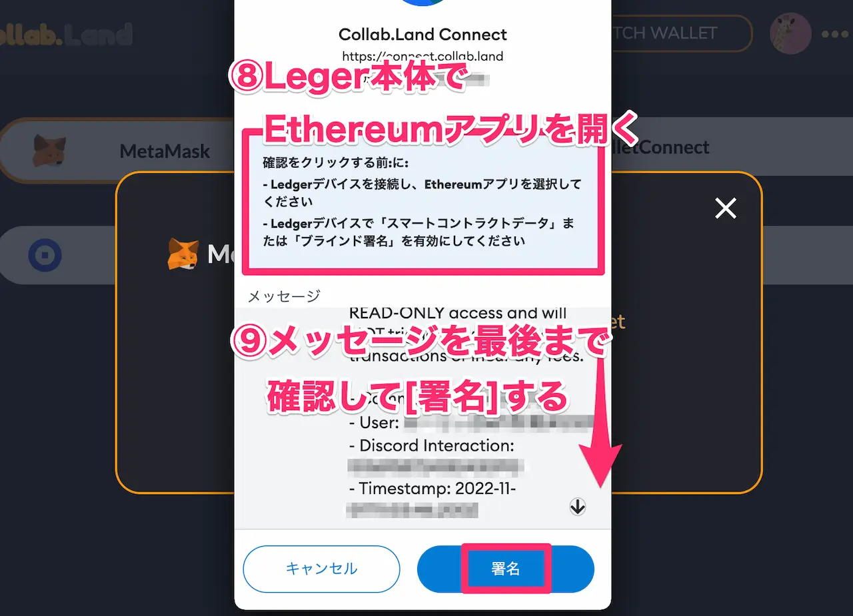Screen dimensions: 853x616
Task: Close the dark MetaMask modal with X
Action: click(x=725, y=208)
